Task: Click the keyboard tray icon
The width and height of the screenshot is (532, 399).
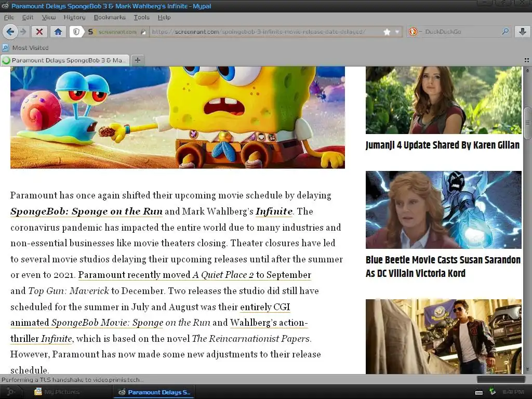Action: point(478,392)
